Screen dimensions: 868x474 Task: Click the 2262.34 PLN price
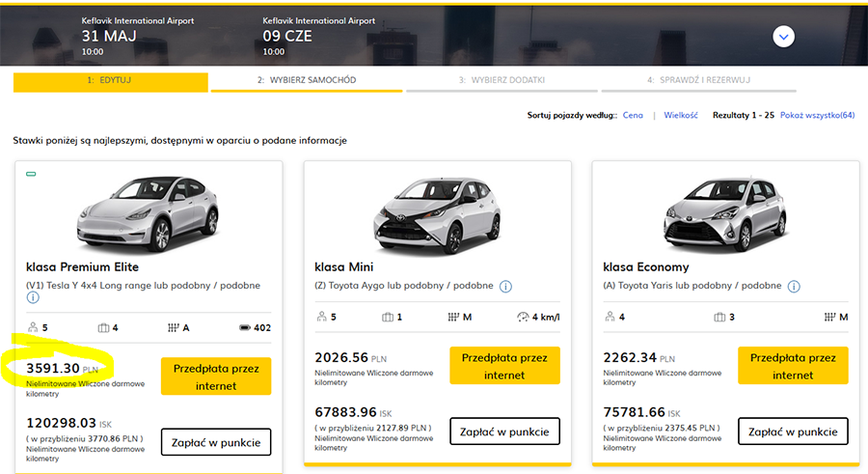[x=638, y=358]
